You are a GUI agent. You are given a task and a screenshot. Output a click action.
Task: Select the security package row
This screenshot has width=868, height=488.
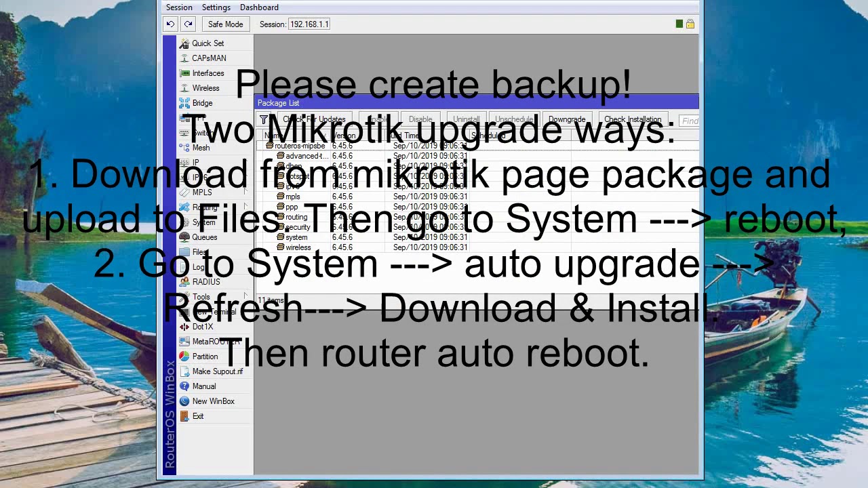pos(477,227)
